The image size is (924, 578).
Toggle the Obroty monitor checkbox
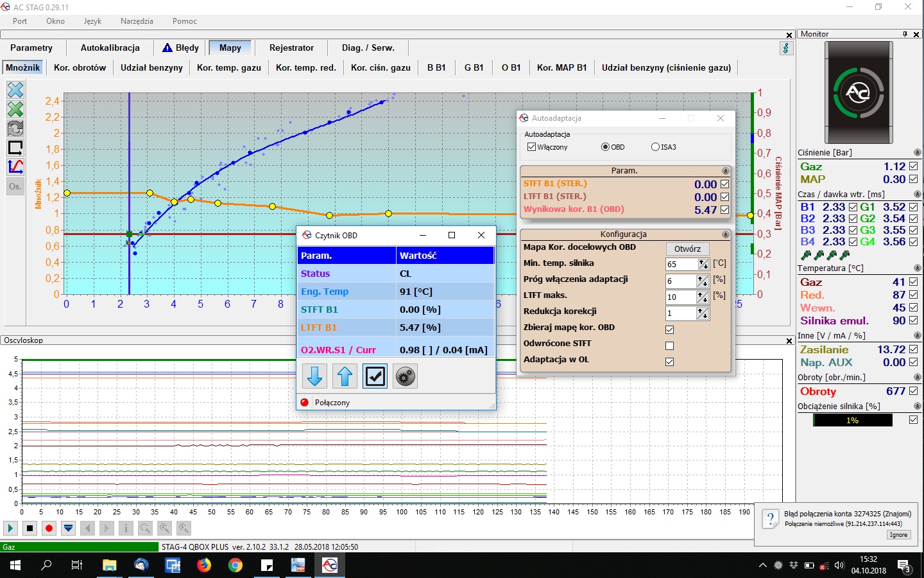click(x=913, y=391)
